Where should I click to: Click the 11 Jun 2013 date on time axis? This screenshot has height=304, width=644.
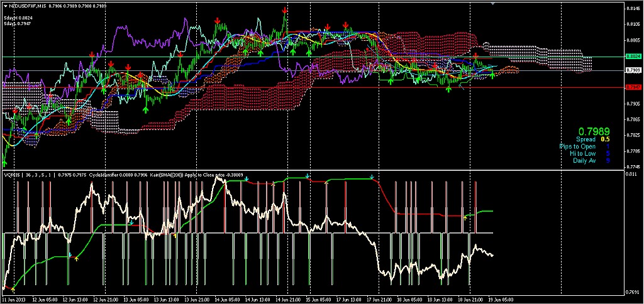[x=15, y=300]
